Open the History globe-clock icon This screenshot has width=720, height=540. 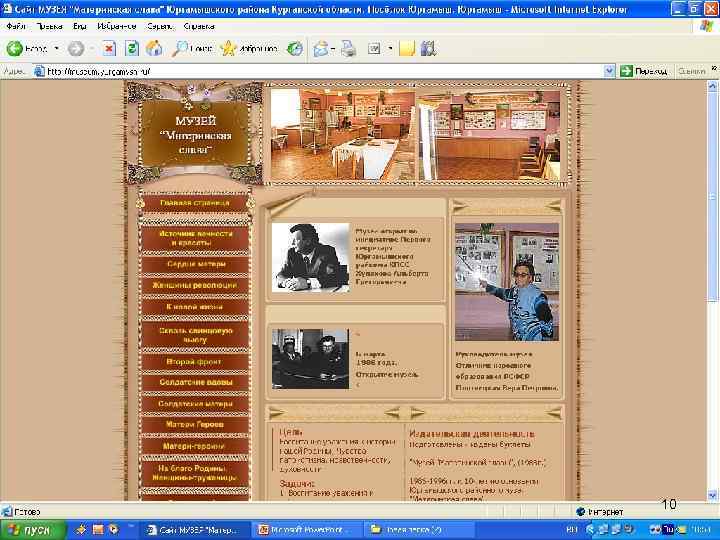point(295,49)
